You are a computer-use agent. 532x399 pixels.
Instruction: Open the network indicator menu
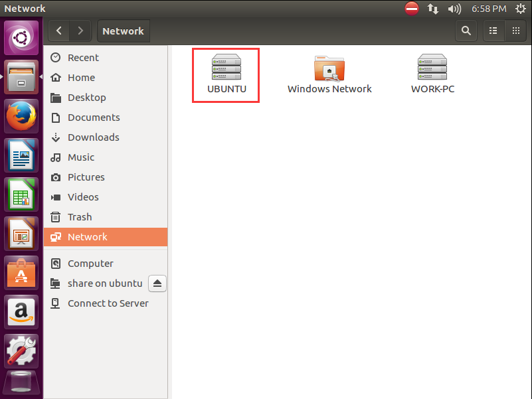[x=432, y=9]
